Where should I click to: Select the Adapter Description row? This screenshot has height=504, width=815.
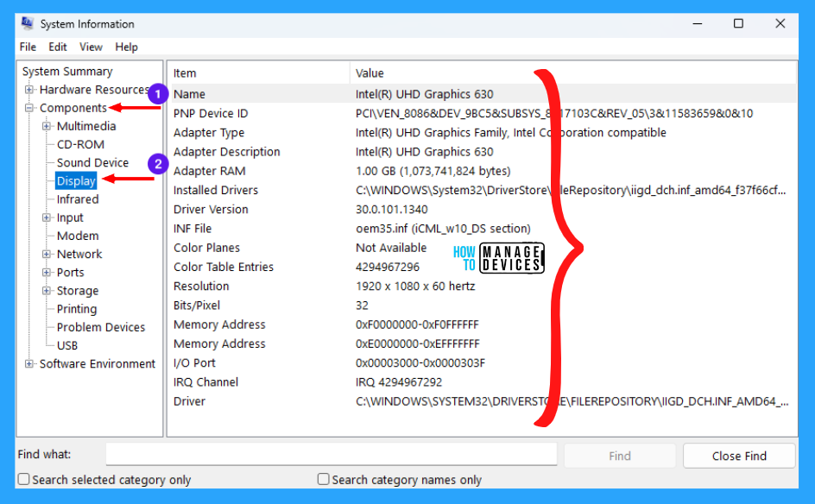click(x=483, y=152)
